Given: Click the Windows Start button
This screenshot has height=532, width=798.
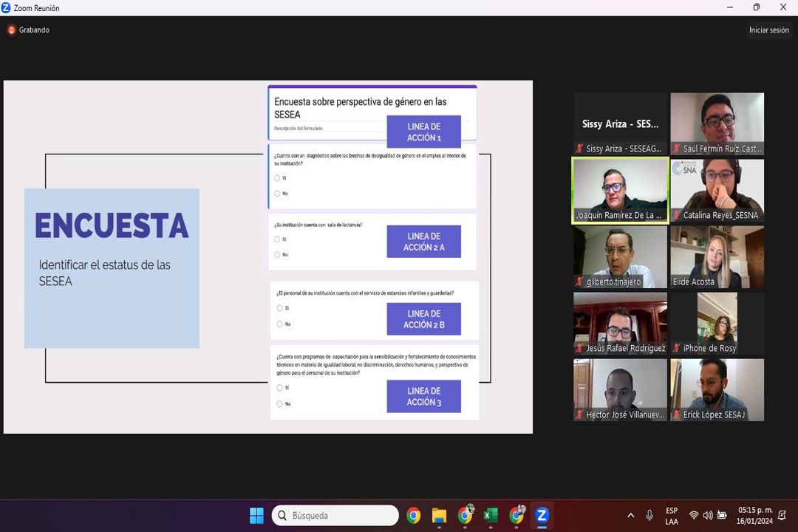Looking at the screenshot, I should click(256, 516).
